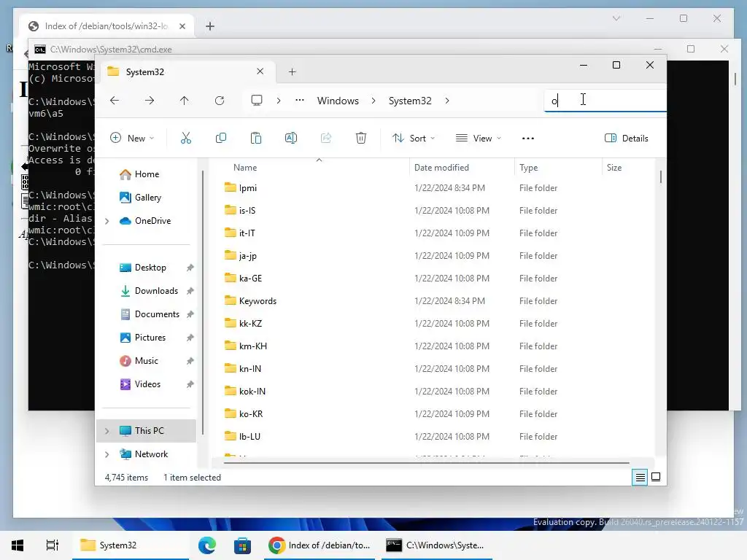Open Desktop quick access folder
The width and height of the screenshot is (747, 560).
point(149,268)
